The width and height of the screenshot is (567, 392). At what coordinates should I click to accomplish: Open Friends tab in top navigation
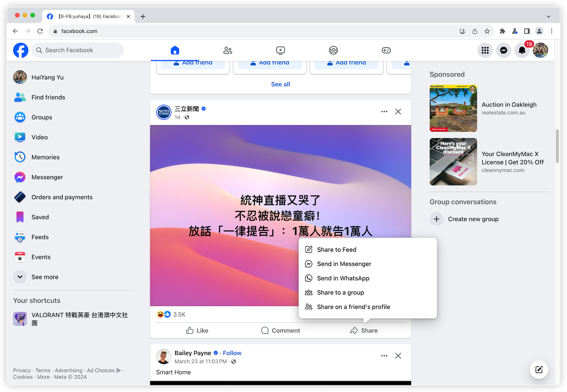(x=228, y=50)
